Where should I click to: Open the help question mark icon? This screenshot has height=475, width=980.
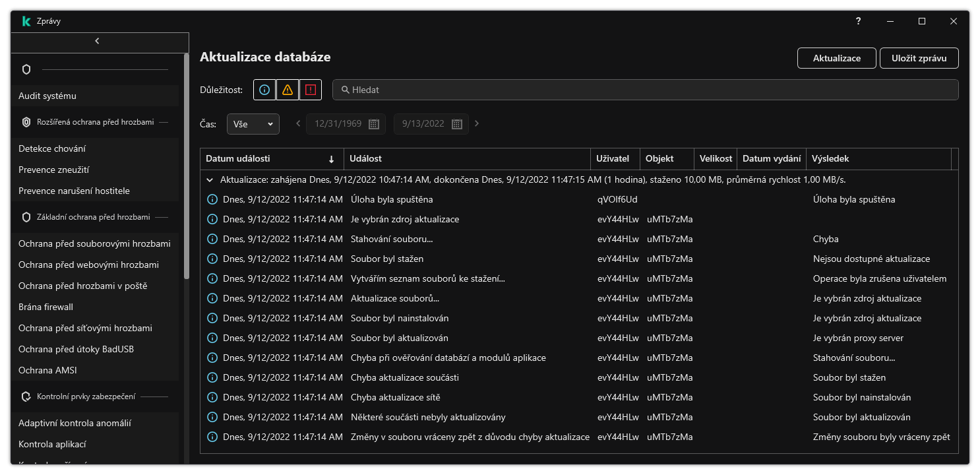858,21
